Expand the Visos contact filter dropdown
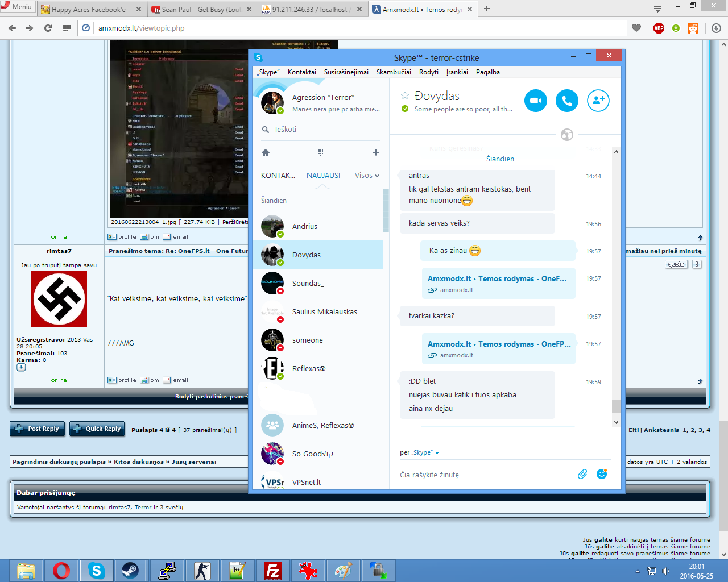 click(367, 176)
